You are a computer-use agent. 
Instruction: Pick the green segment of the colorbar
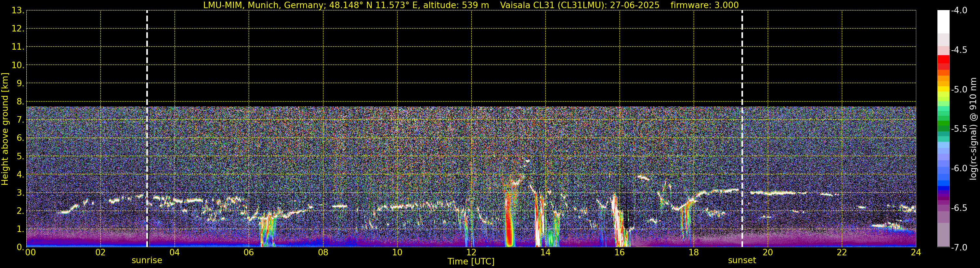[944, 123]
